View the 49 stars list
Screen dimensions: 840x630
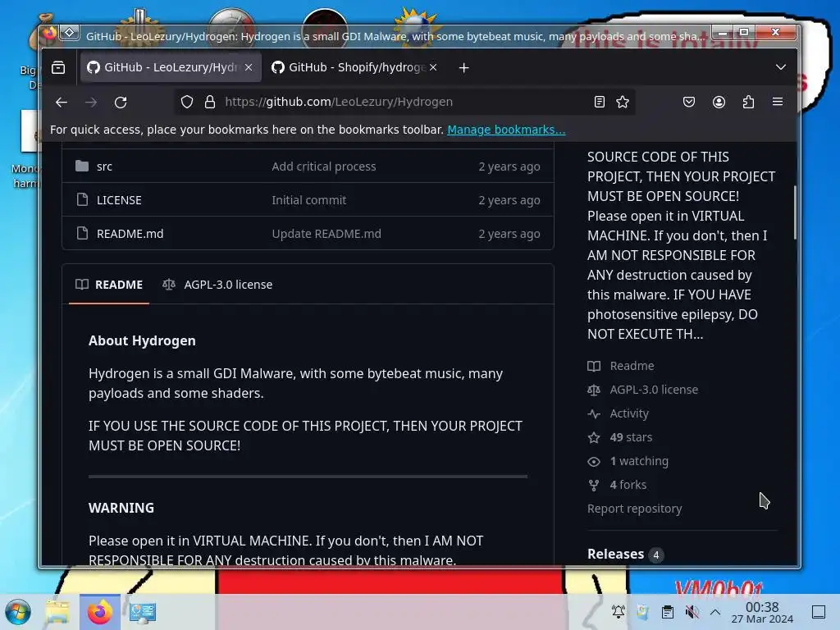pos(620,437)
